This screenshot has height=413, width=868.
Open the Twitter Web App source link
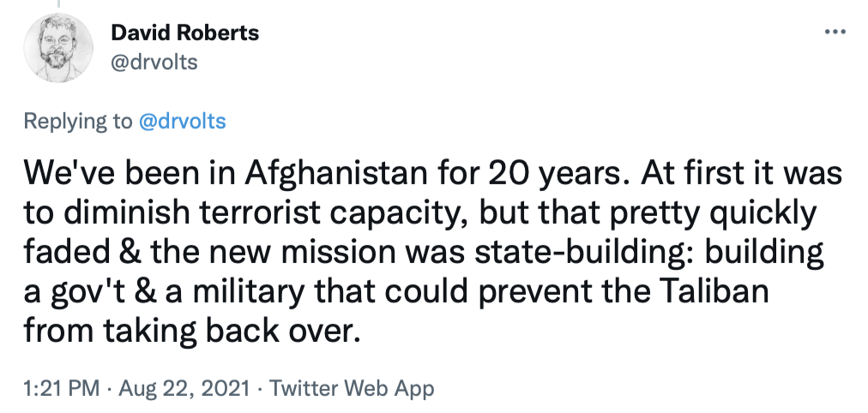point(352,388)
